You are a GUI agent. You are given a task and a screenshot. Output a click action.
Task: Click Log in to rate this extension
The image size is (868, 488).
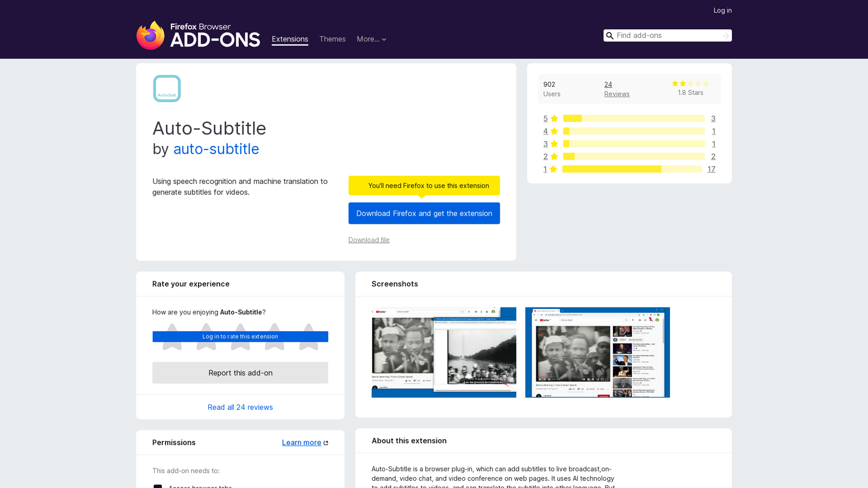tap(240, 337)
